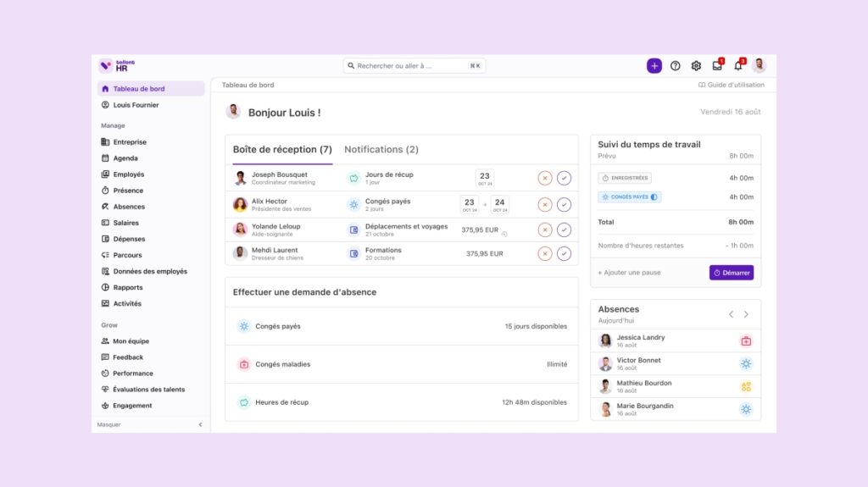The image size is (868, 487).
Task: Open the Guide d'utilisation link
Action: (x=731, y=85)
